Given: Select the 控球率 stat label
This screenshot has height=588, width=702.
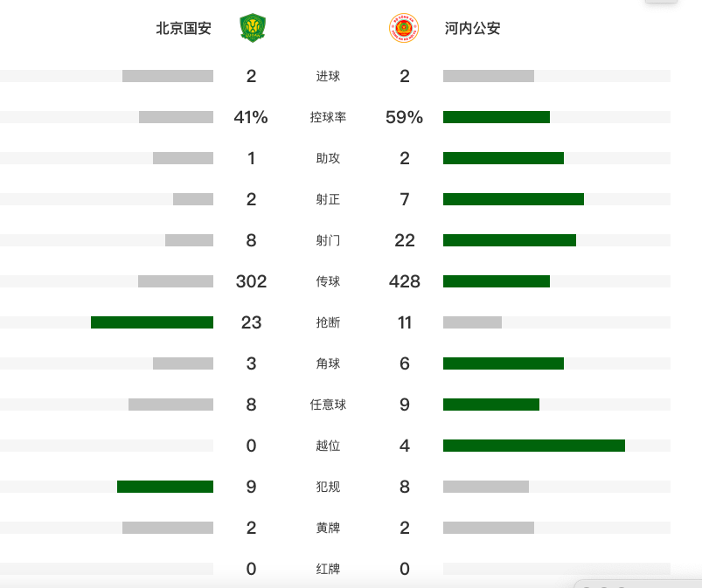Looking at the screenshot, I should point(328,117).
